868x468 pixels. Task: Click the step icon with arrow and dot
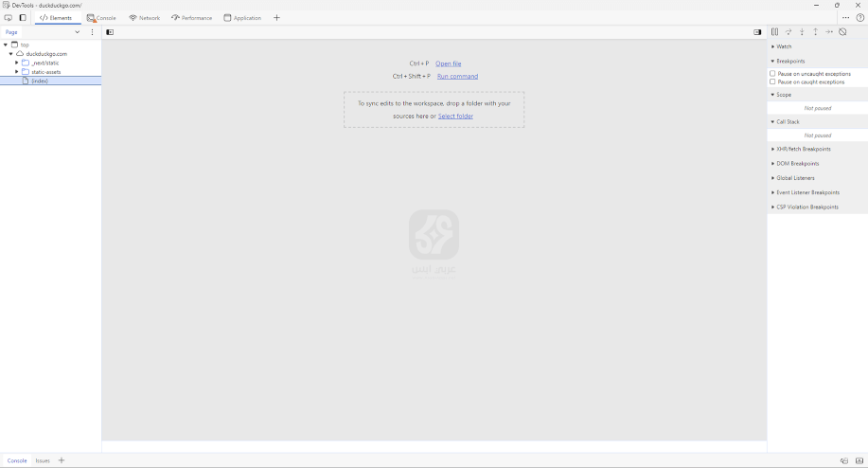point(829,32)
